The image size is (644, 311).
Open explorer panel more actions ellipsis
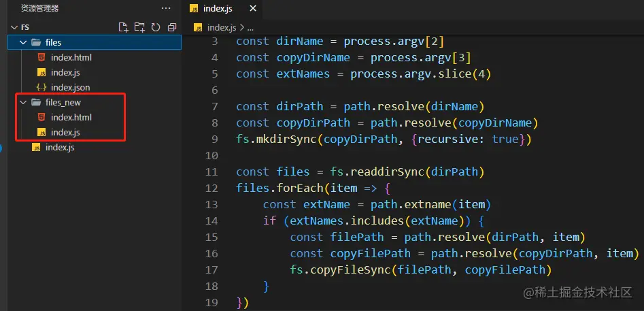pos(166,8)
